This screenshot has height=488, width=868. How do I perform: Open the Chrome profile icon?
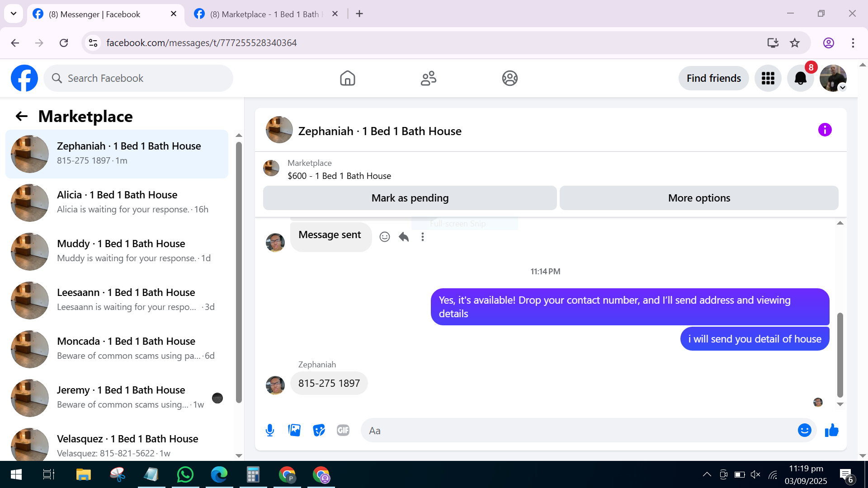pos(828,43)
